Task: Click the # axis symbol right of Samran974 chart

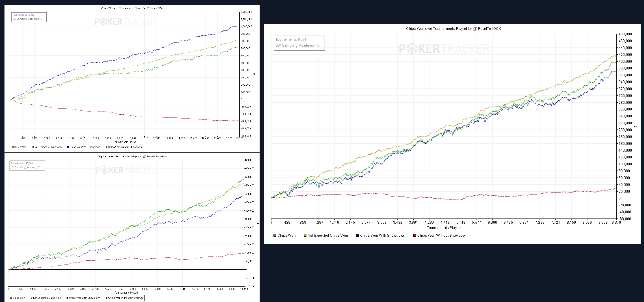Action: (254, 74)
